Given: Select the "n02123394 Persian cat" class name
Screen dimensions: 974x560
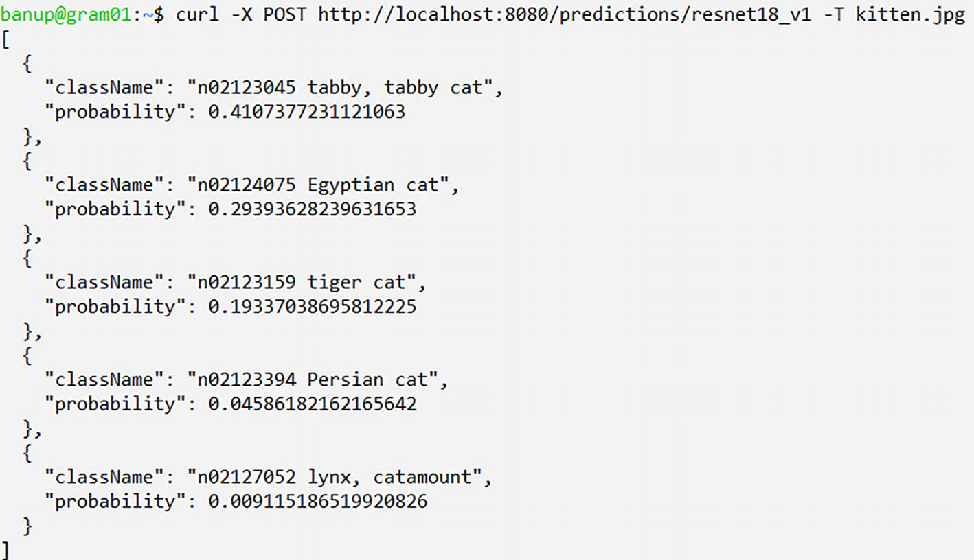Looking at the screenshot, I should pos(317,380).
